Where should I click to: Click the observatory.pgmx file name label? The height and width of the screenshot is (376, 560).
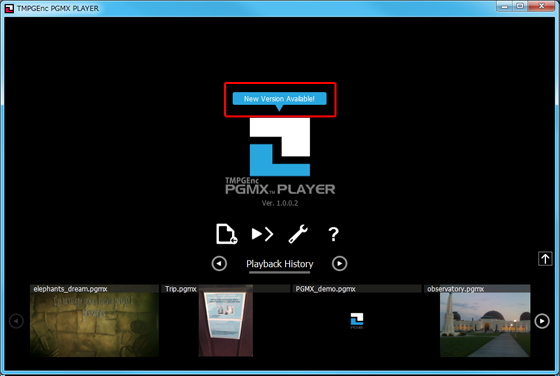point(455,289)
